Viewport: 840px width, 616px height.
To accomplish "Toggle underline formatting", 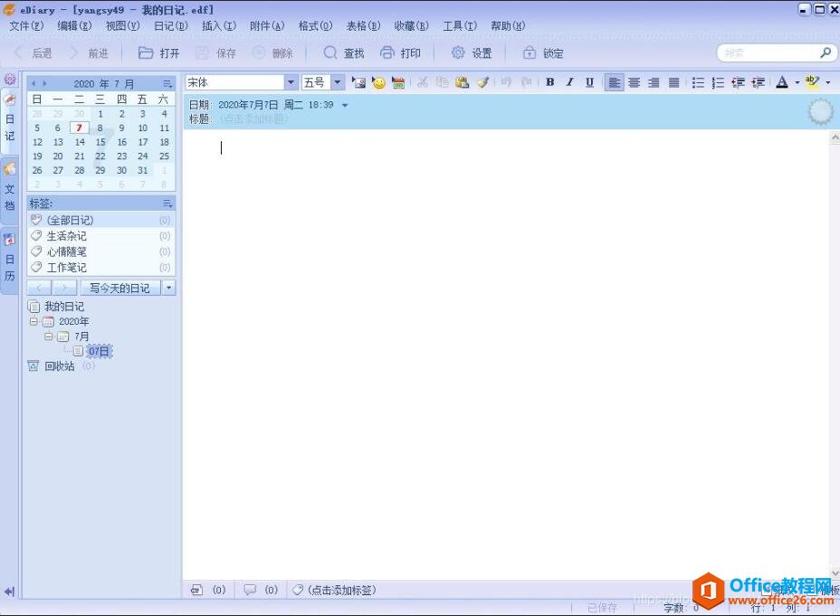I will [x=589, y=82].
